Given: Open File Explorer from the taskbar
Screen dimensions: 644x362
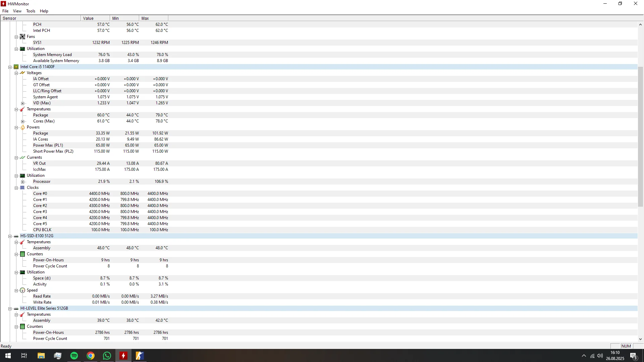Looking at the screenshot, I should tap(41, 356).
